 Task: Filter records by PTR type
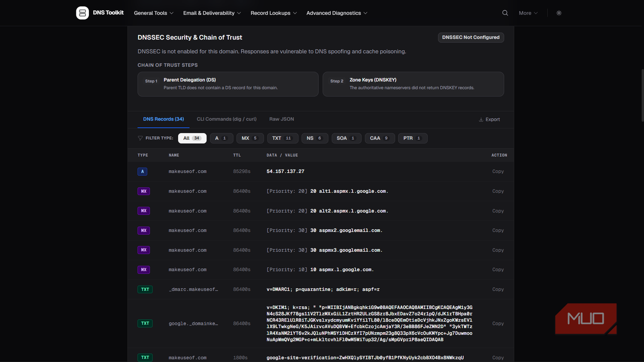coord(413,138)
